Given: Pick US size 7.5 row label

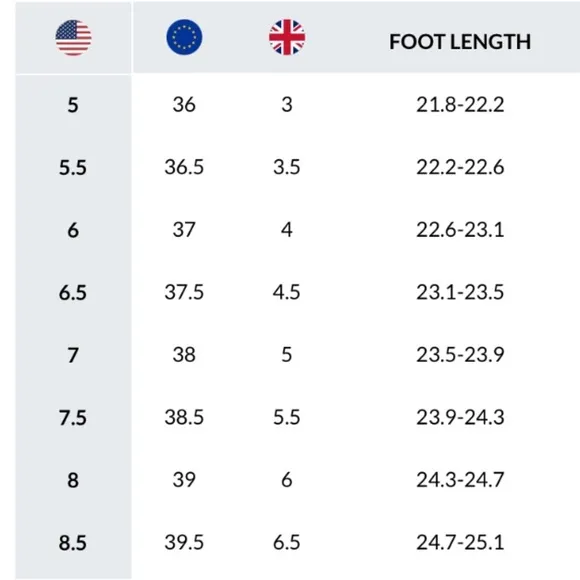Looking at the screenshot, I should pyautogui.click(x=73, y=418).
